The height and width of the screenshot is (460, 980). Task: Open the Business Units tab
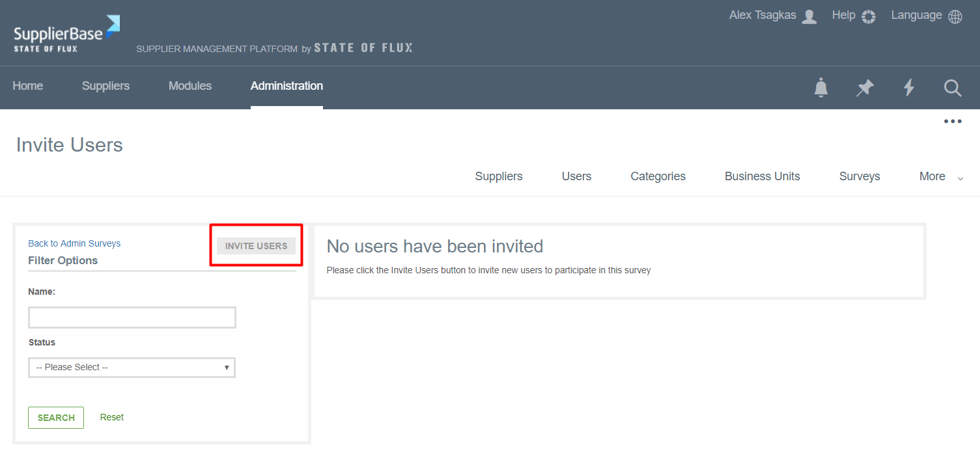click(x=762, y=176)
